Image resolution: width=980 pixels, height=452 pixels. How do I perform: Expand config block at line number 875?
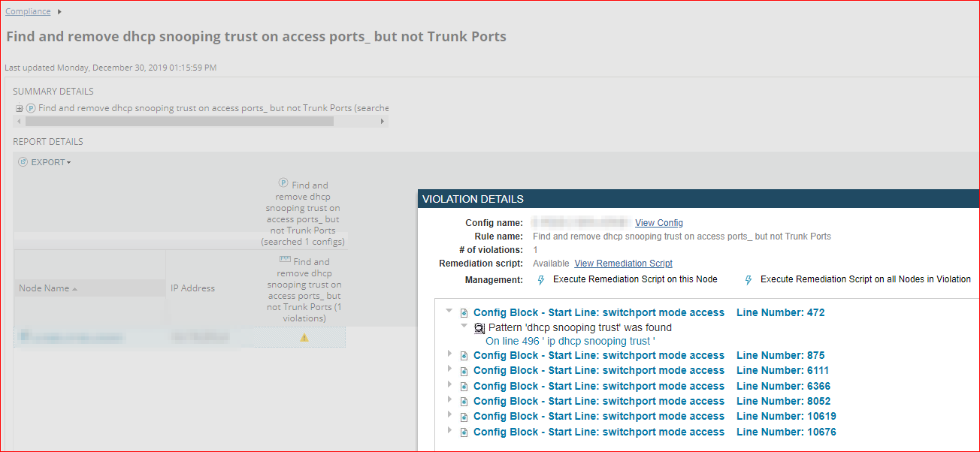(450, 354)
